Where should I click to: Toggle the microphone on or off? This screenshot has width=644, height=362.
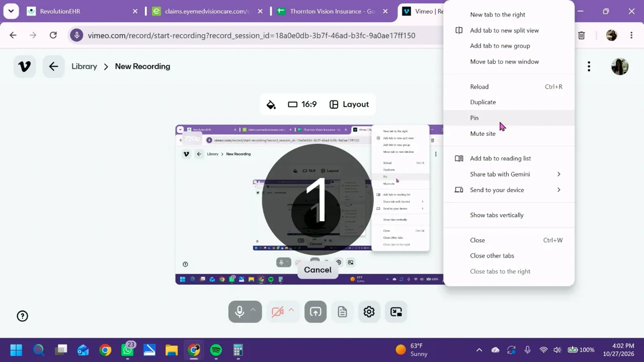tap(239, 312)
